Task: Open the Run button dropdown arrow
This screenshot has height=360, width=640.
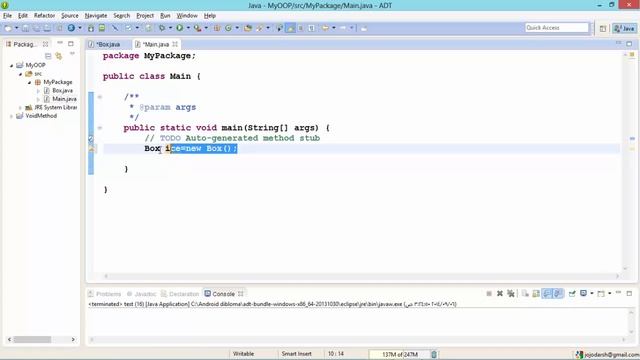Action: click(x=188, y=28)
